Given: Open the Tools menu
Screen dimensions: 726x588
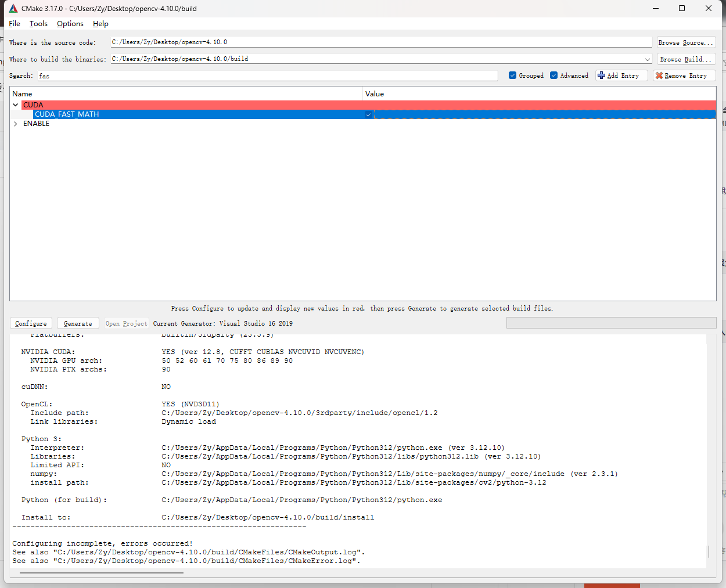Looking at the screenshot, I should coord(38,24).
